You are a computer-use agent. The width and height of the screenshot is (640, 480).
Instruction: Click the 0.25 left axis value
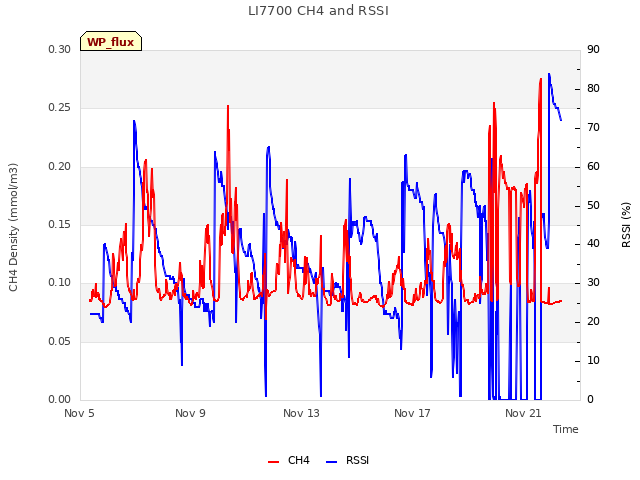coord(59,108)
